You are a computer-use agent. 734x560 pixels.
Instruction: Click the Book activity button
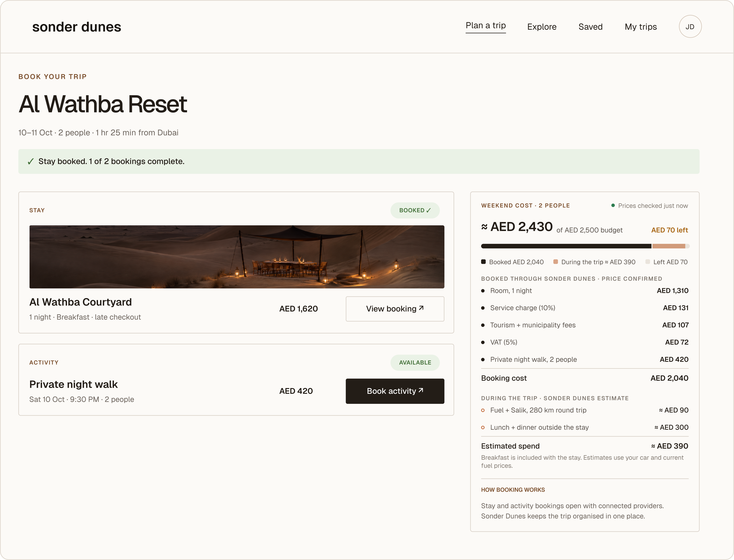click(x=395, y=391)
